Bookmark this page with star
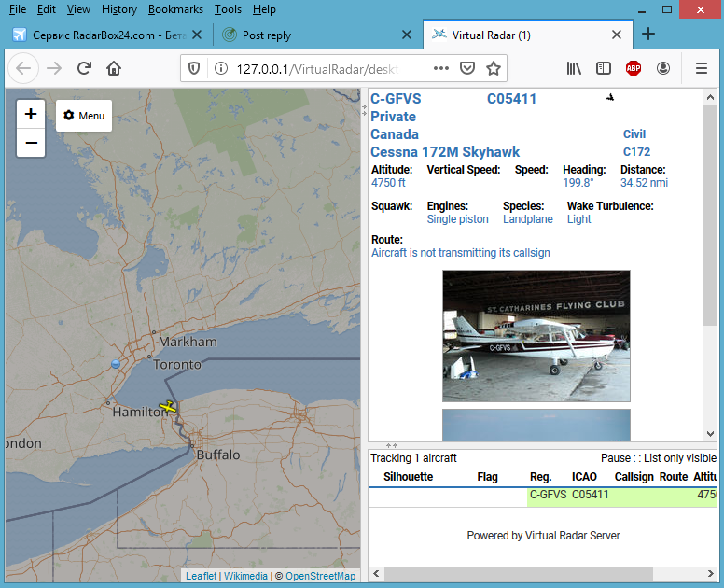The image size is (724, 588). click(494, 68)
